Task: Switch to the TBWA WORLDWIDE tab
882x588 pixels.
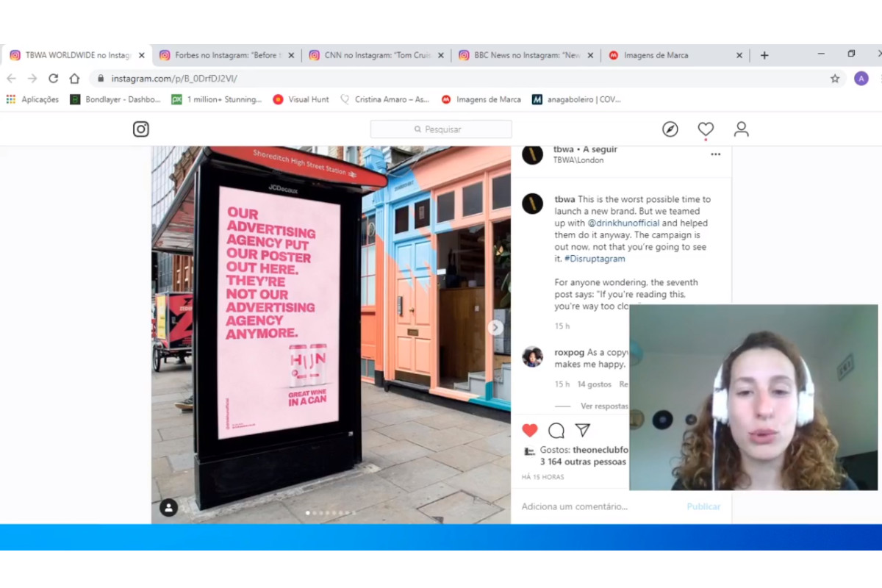Action: point(76,55)
